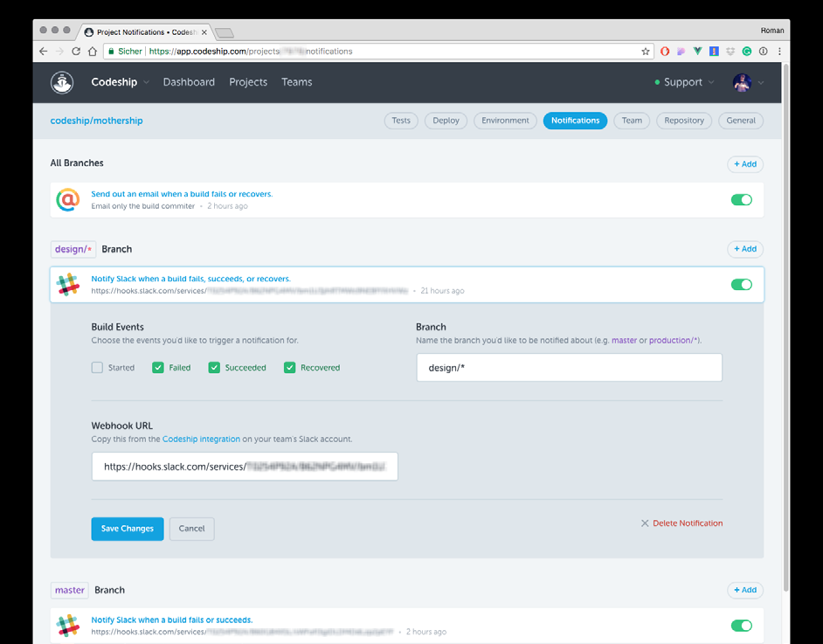This screenshot has width=823, height=644.
Task: Select the Notifications tab
Action: (575, 121)
